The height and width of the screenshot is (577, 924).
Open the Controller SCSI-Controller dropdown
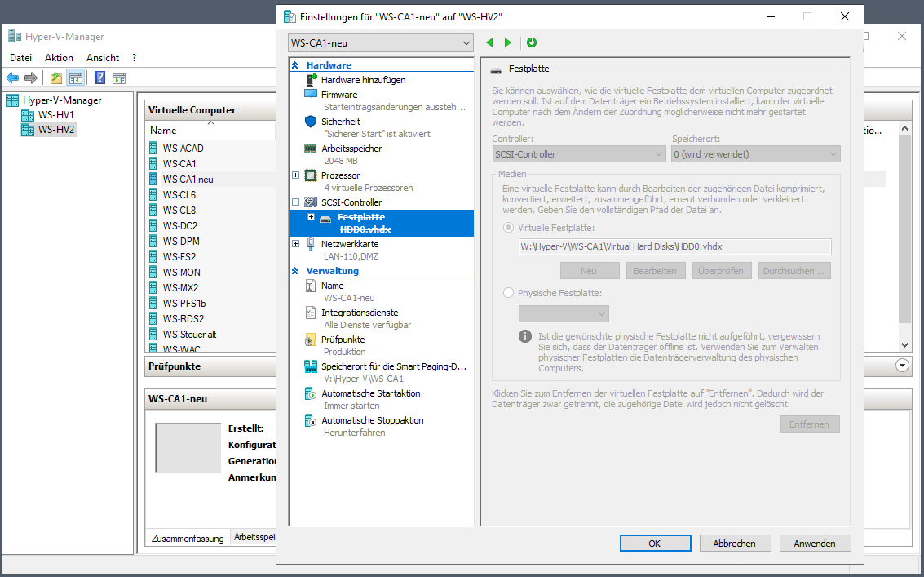[579, 154]
